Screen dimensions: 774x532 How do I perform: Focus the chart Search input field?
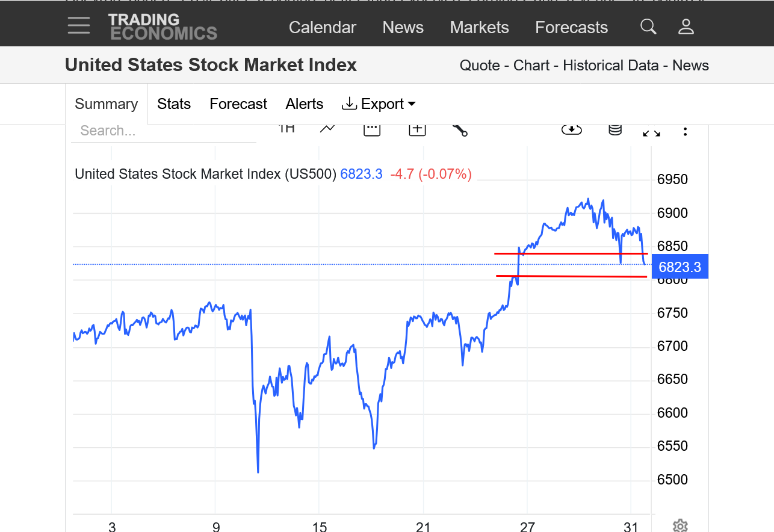tap(163, 131)
